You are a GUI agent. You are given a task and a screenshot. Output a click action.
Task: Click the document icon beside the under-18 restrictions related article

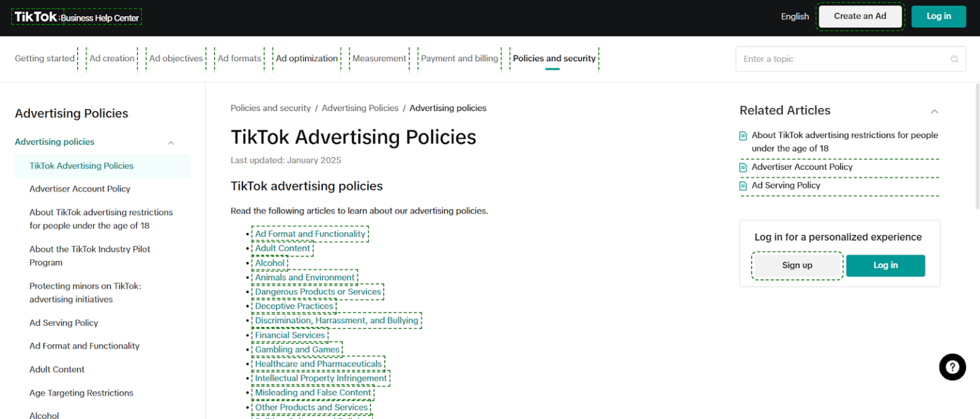click(x=743, y=135)
